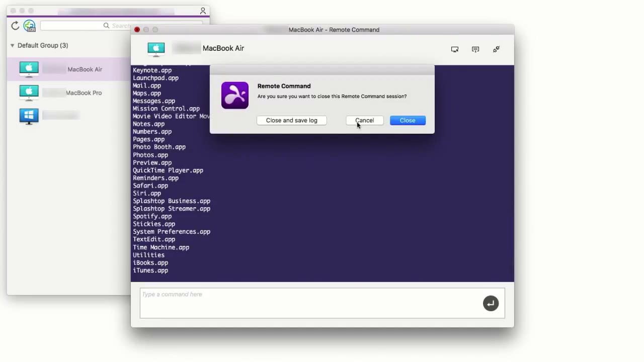Click the MacBook Pro Apple monitor icon
Screen dimensions: 644x362
tap(29, 93)
